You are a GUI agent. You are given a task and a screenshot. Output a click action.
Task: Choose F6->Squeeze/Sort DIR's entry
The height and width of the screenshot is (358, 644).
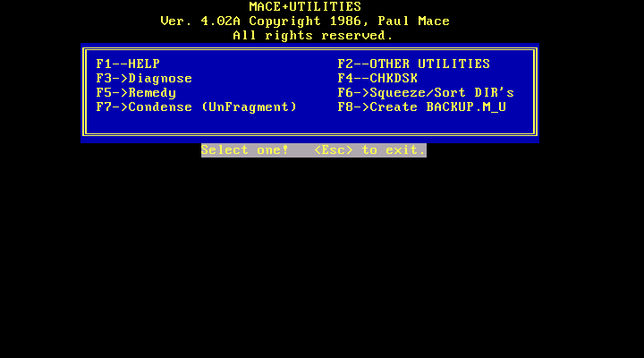tap(426, 93)
